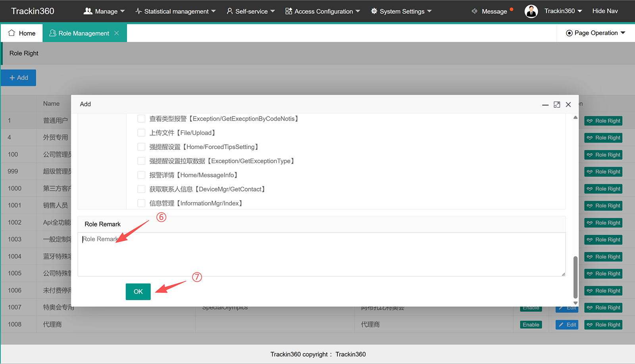Switch to the Role Management tab

click(x=84, y=33)
